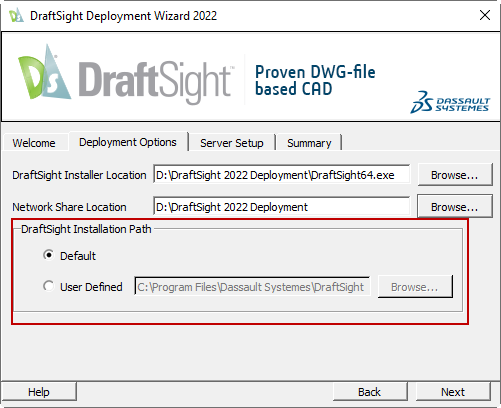This screenshot has height=408, width=501.
Task: Open Help for the wizard
Action: (39, 392)
